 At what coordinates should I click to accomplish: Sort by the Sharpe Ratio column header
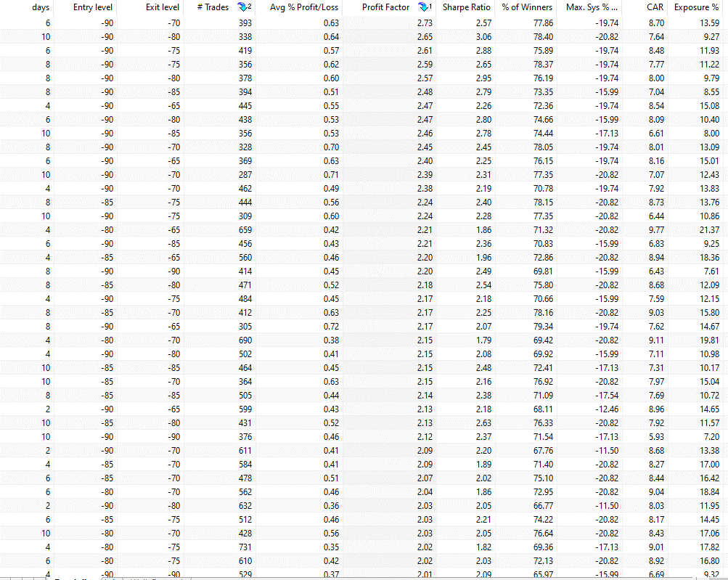click(x=467, y=7)
